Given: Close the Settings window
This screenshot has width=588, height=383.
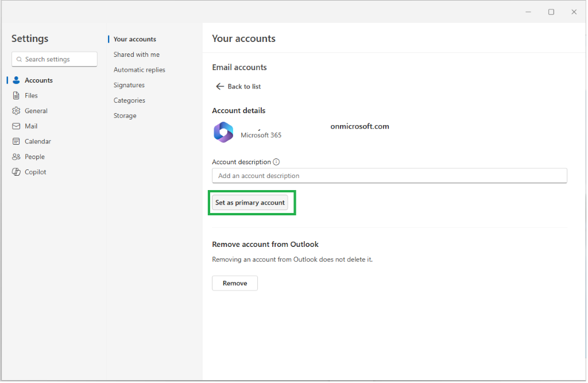Looking at the screenshot, I should [574, 12].
